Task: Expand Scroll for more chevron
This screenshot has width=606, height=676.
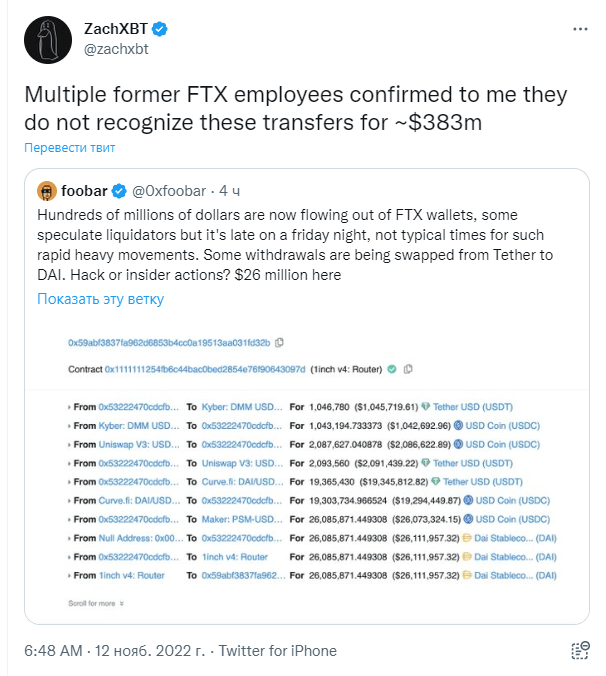Action: pyautogui.click(x=122, y=604)
